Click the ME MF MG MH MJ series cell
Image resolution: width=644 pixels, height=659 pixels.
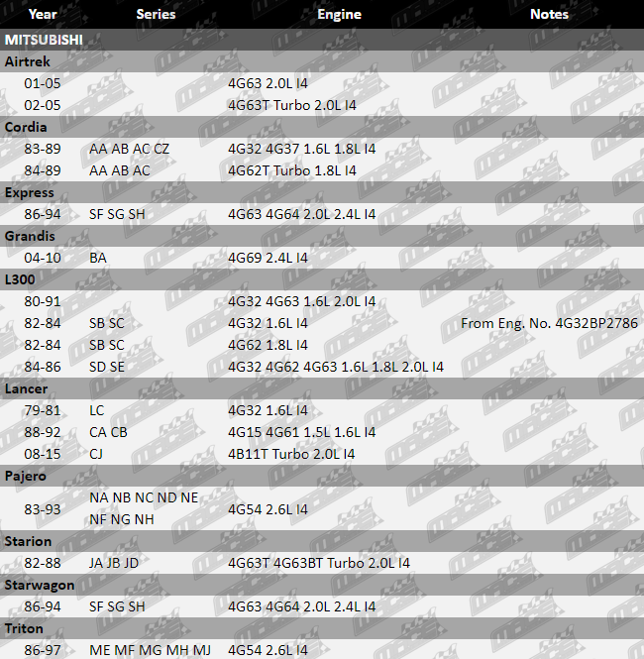[150, 651]
